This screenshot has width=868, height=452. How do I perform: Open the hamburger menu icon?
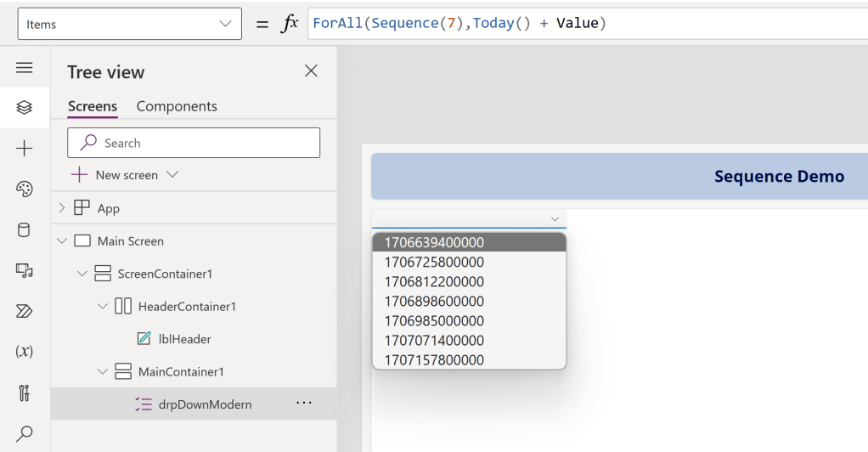click(24, 68)
